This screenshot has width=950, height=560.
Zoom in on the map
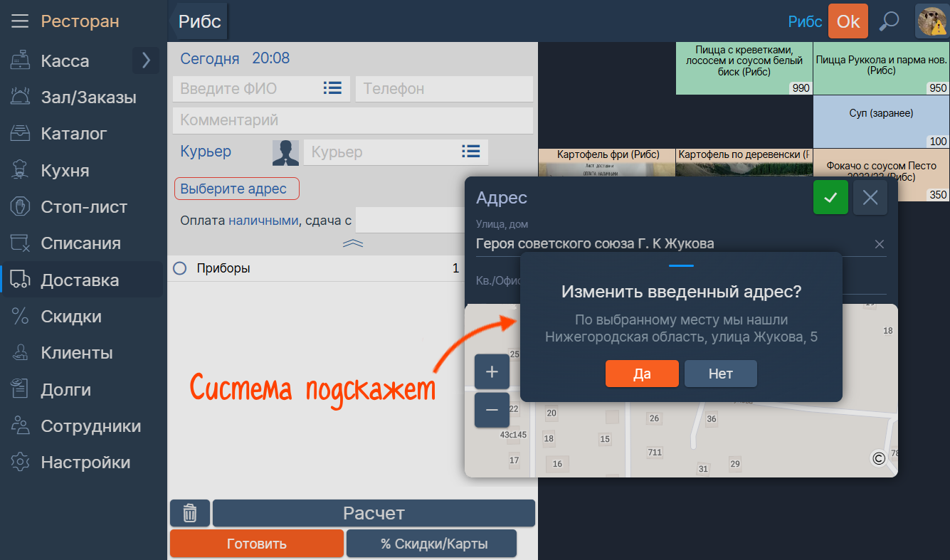coord(492,371)
